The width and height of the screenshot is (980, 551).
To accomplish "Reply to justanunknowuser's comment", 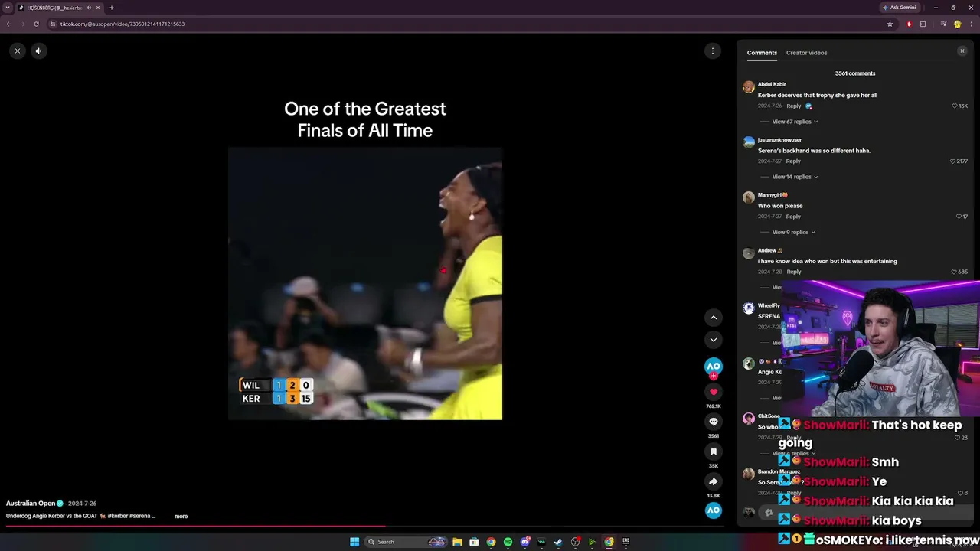I will click(793, 161).
